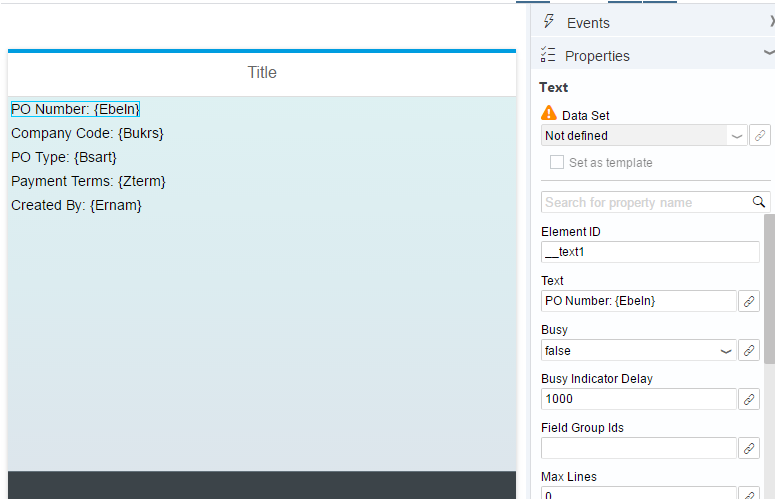The width and height of the screenshot is (776, 500).
Task: Click the properties panel vertical scrollbar
Action: [x=769, y=290]
